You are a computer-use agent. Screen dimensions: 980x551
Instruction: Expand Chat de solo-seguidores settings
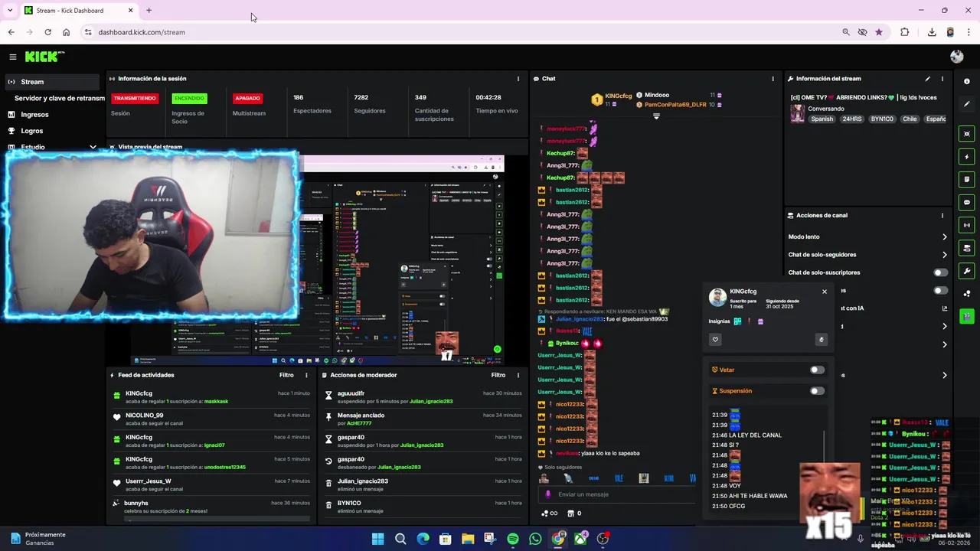pos(944,255)
